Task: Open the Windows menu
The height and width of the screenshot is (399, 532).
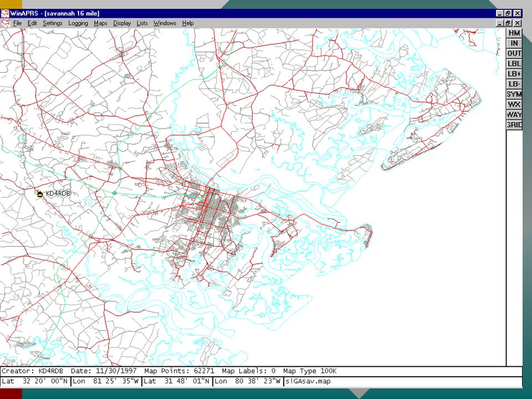Action: [x=165, y=23]
